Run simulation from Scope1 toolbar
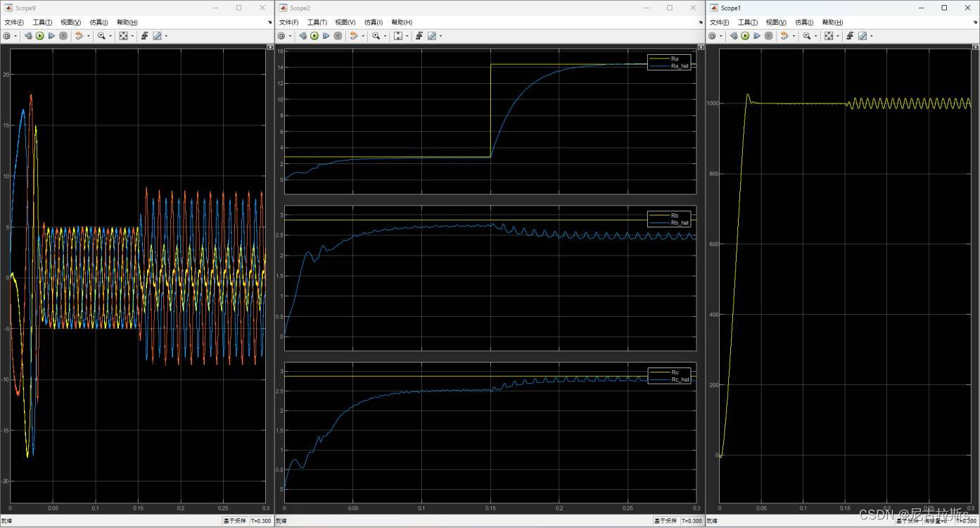 (x=745, y=36)
